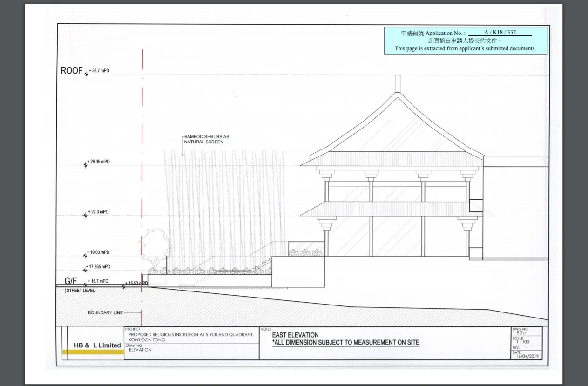Click the BAMBOO SHRUBS AS NATURAL SCREEN annotation

click(x=207, y=139)
